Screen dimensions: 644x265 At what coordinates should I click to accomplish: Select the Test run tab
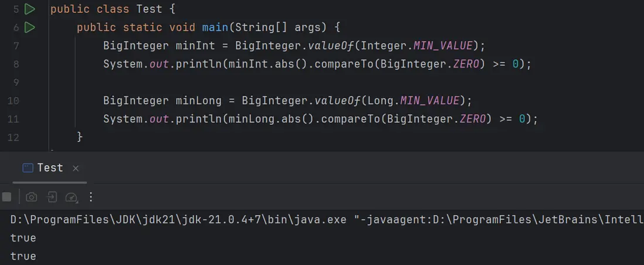point(50,168)
